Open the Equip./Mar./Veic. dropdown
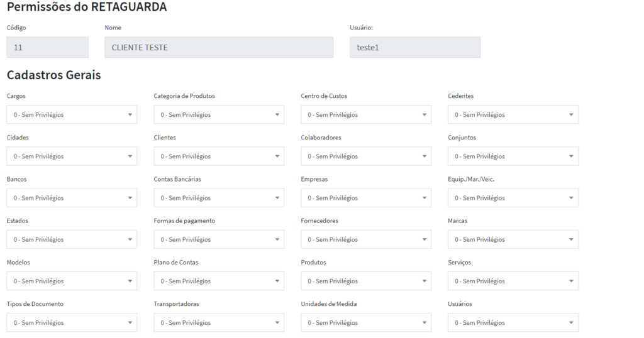Image resolution: width=644 pixels, height=338 pixels. tap(513, 198)
